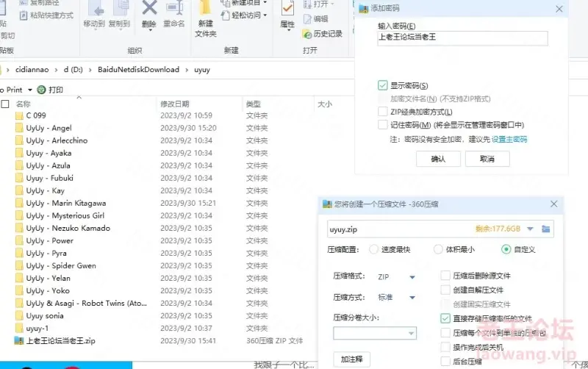This screenshot has height=369, width=588.
Task: Sort by 修改日期 column header
Action: tap(175, 104)
